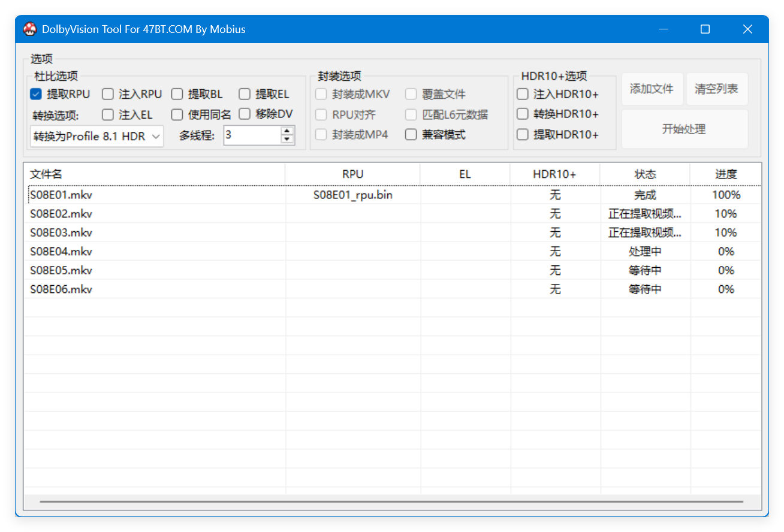The image size is (784, 532).
Task: Enable the 注入RPU checkbox
Action: pos(108,94)
